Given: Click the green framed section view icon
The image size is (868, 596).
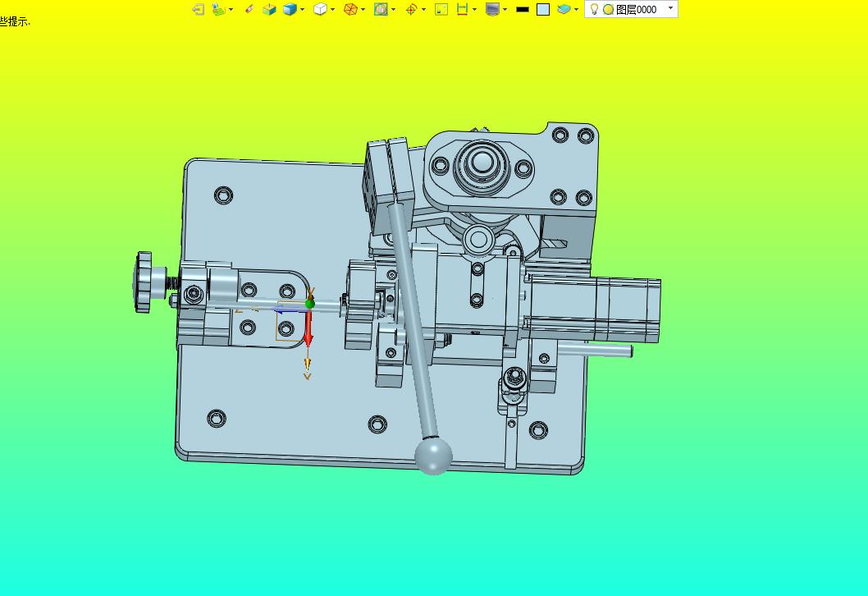Looking at the screenshot, I should (381, 9).
